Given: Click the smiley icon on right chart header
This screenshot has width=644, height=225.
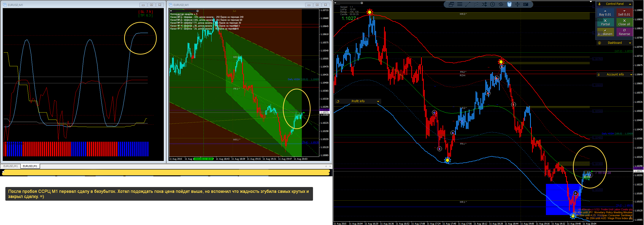Looking at the screenshot, I should click(x=362, y=3).
